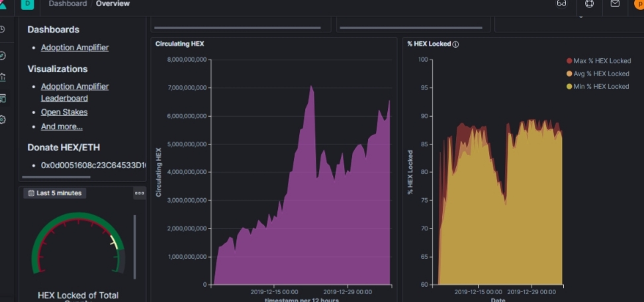Click the Kibana logo in the header
Image resolution: width=644 pixels, height=302 pixels.
[3, 4]
